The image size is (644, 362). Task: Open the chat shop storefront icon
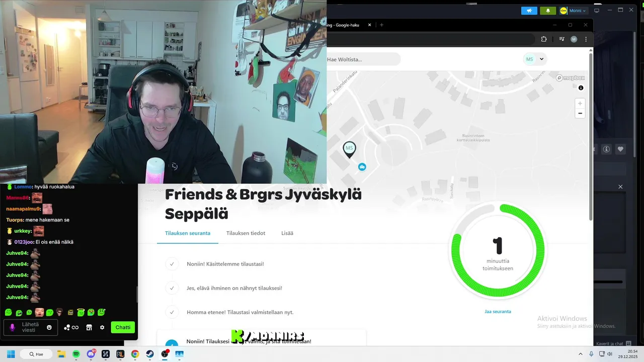click(89, 327)
